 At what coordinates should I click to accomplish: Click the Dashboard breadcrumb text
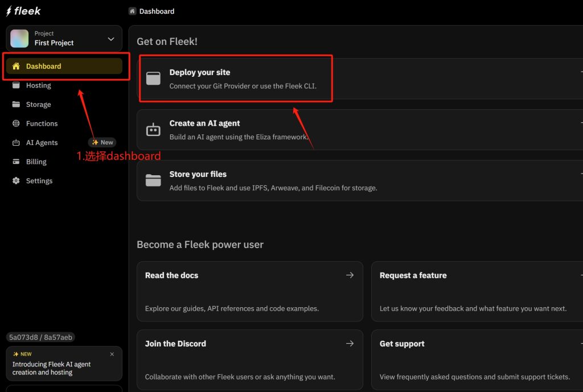(157, 11)
